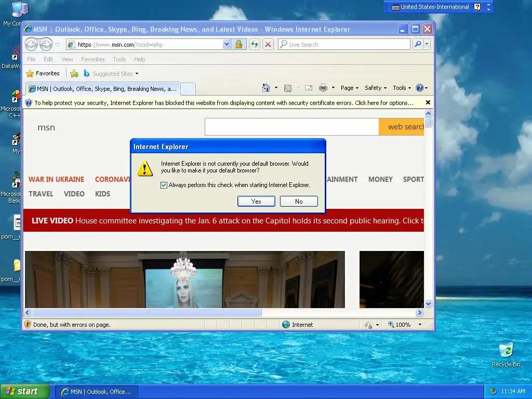Open the new blank tab button
The image size is (532, 399).
pyautogui.click(x=188, y=89)
